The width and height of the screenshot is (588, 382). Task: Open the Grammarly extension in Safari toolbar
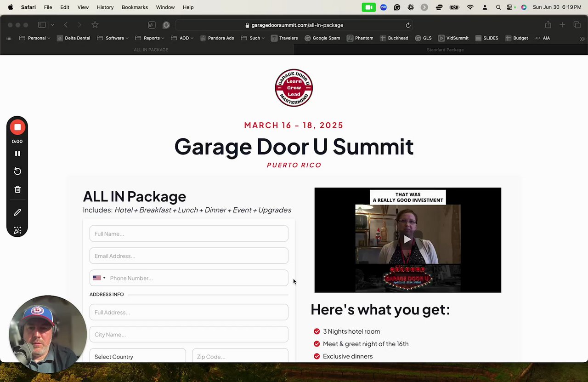point(166,25)
